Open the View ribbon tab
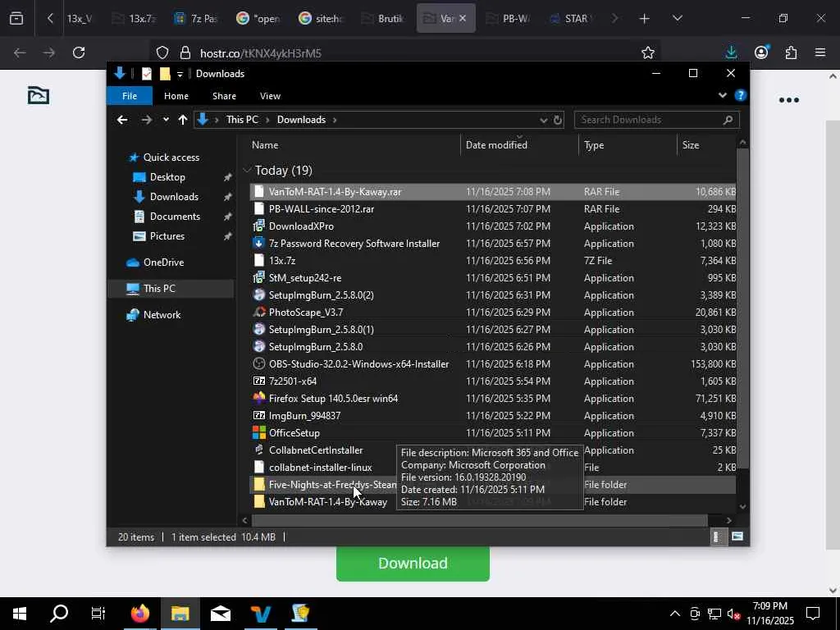 tap(270, 96)
